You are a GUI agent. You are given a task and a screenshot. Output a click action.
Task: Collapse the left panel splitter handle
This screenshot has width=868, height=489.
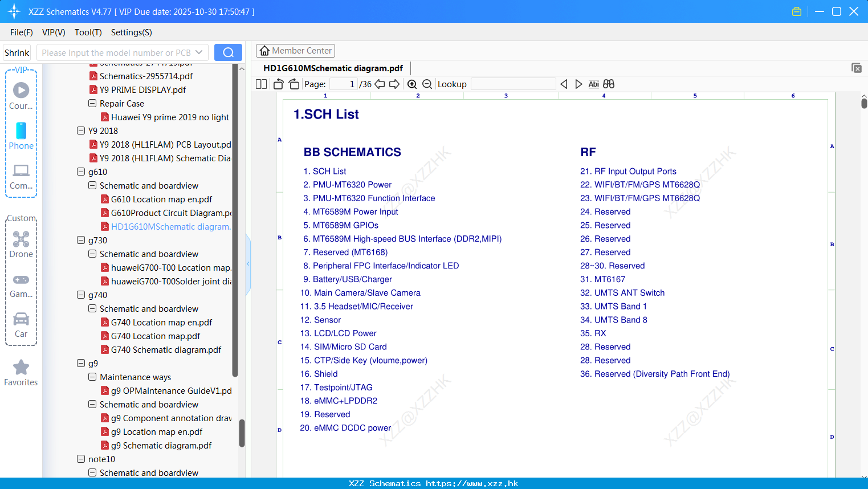[248, 263]
